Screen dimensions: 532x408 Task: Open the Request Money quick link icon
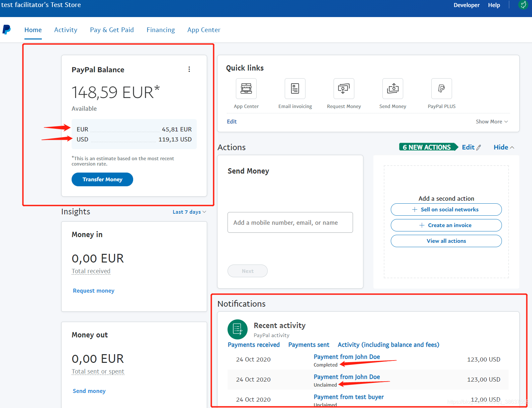click(x=344, y=89)
